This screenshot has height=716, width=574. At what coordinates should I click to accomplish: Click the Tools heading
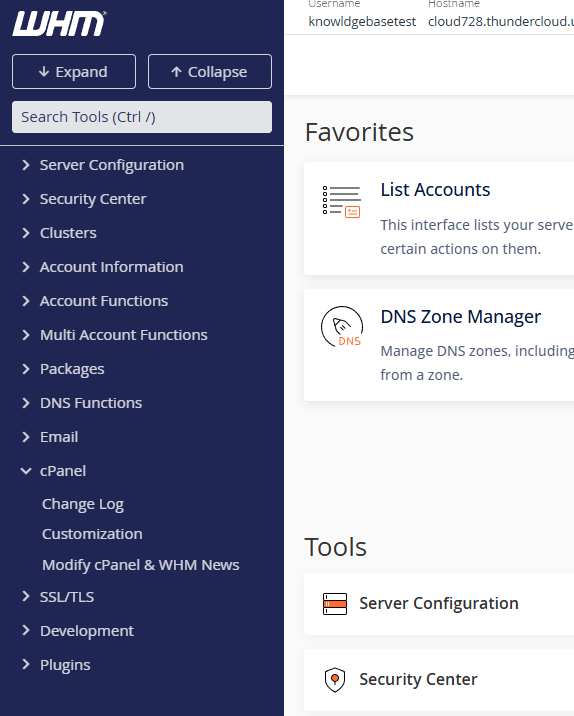click(x=336, y=547)
